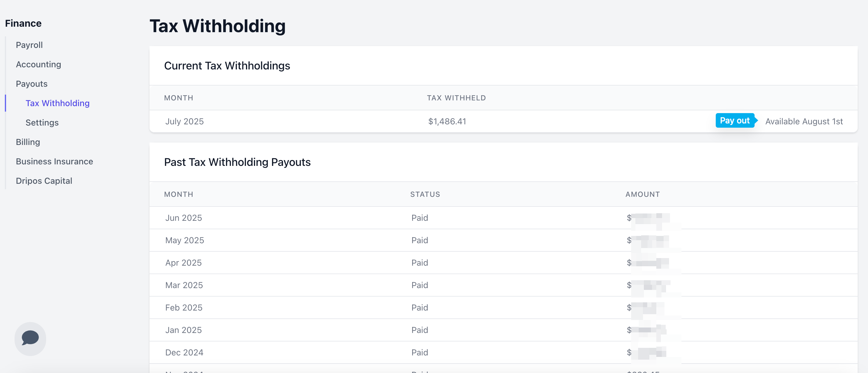The width and height of the screenshot is (868, 373).
Task: Open Payroll in the Finance sidebar
Action: click(x=29, y=45)
